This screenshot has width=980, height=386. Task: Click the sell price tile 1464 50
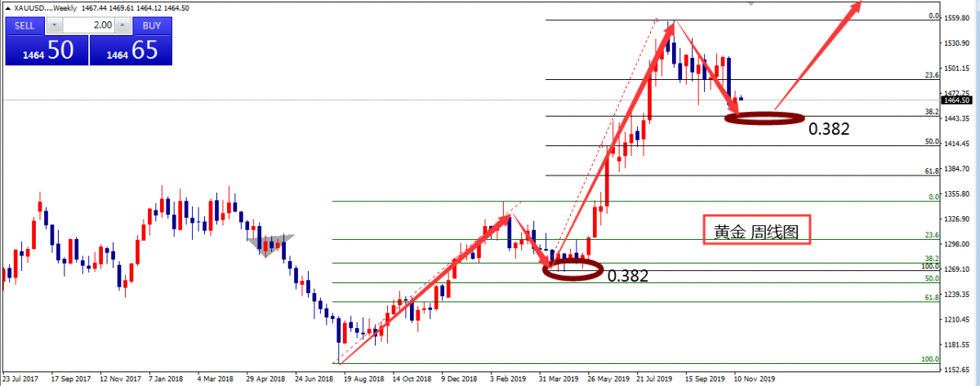[x=46, y=50]
